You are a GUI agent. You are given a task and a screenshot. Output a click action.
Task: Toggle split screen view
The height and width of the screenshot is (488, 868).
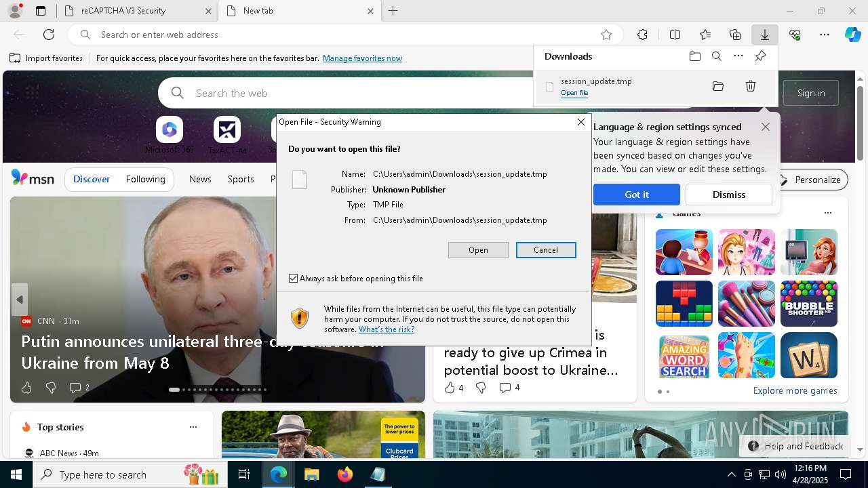675,35
